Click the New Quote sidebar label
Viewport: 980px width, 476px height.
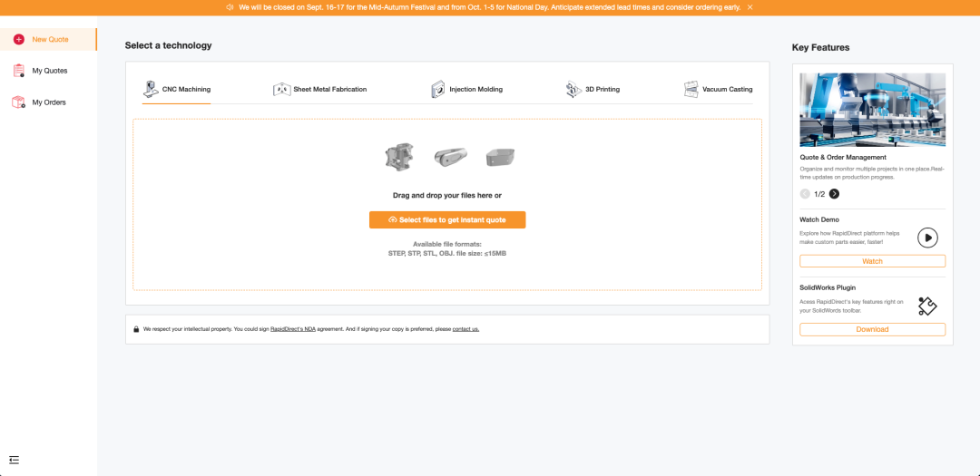click(x=51, y=39)
